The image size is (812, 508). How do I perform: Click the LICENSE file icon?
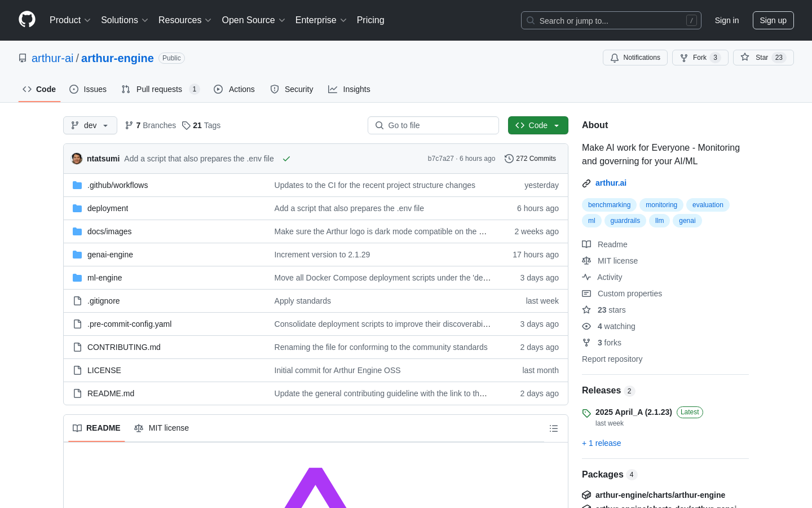pyautogui.click(x=77, y=370)
